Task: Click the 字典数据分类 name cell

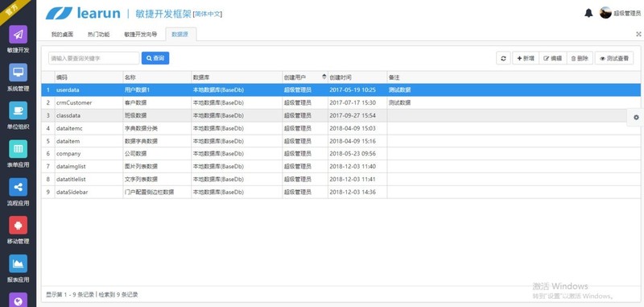Action: [x=157, y=128]
